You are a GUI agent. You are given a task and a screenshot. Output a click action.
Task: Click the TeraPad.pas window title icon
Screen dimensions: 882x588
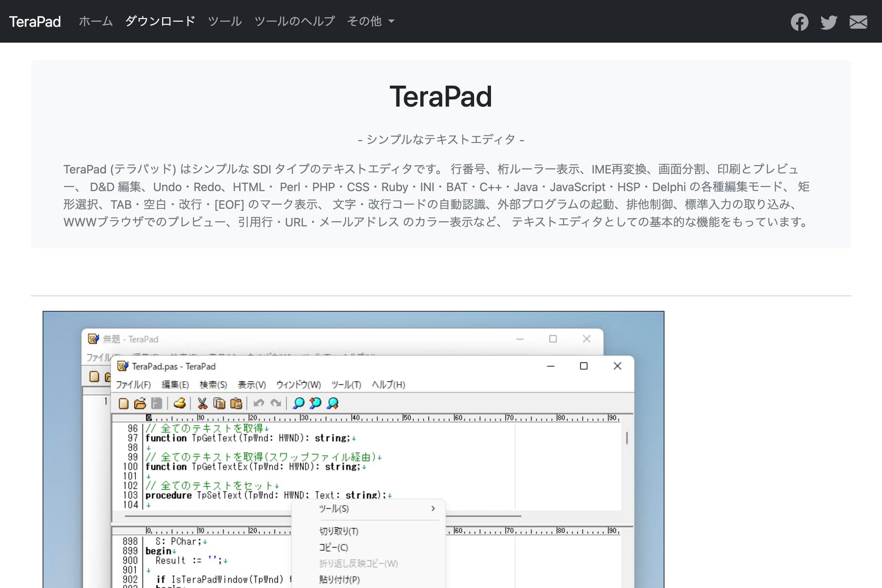123,366
